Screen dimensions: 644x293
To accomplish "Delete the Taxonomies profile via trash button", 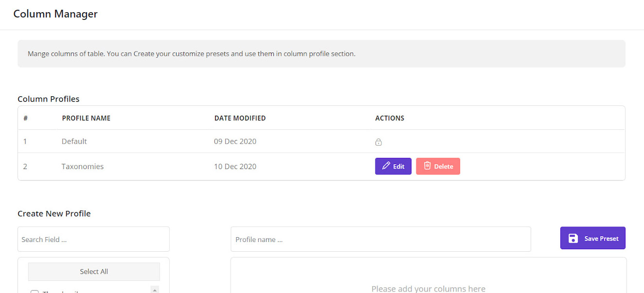I will click(x=438, y=166).
